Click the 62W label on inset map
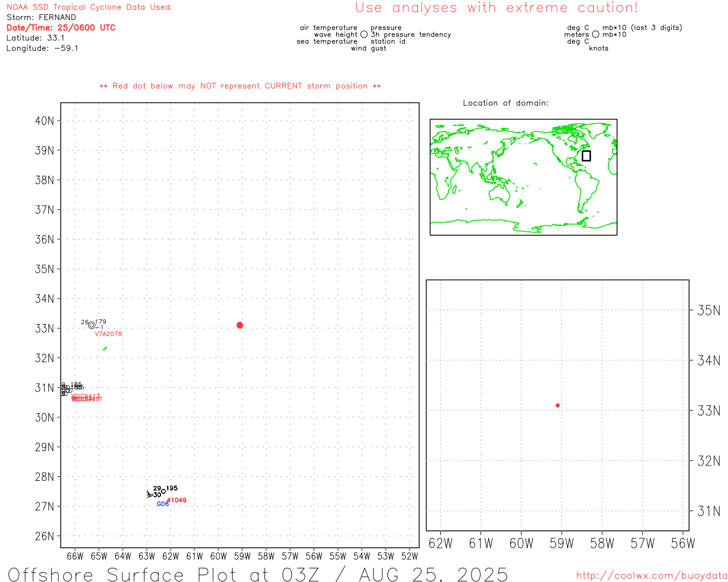 [441, 543]
